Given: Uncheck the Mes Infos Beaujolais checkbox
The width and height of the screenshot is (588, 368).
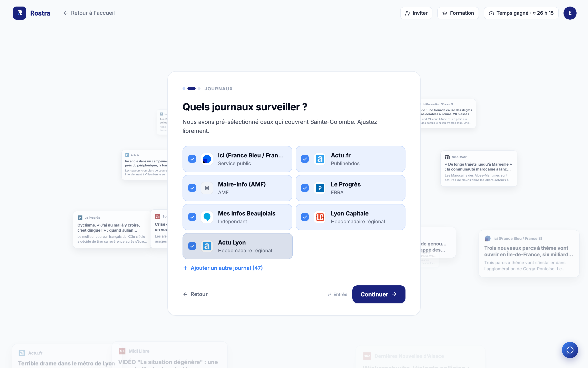Looking at the screenshot, I should tap(192, 217).
